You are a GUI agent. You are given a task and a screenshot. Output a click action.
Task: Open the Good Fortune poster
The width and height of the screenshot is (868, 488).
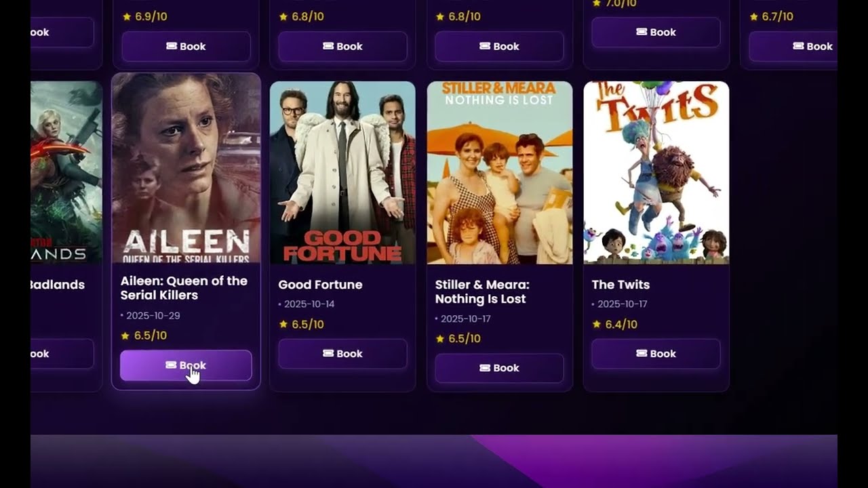point(342,173)
